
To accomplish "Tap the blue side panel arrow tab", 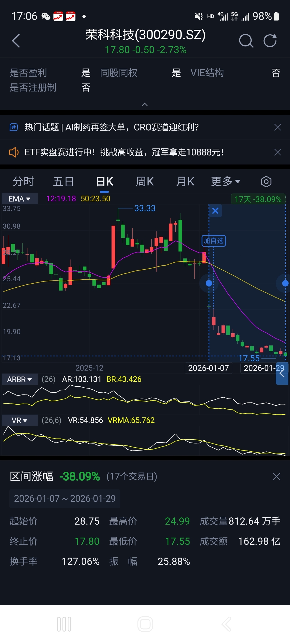I will click(282, 373).
